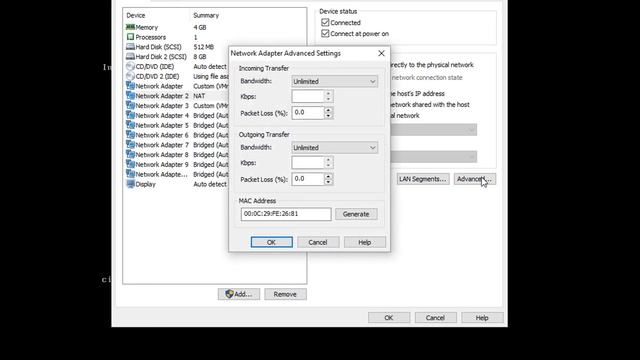Click the Network Adapter 5 icon

pos(130,125)
